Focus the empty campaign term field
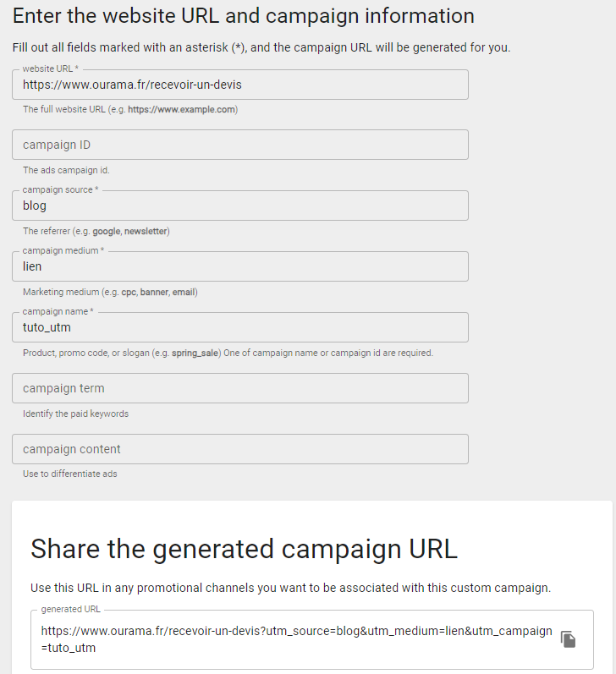This screenshot has height=674, width=616. 240,388
